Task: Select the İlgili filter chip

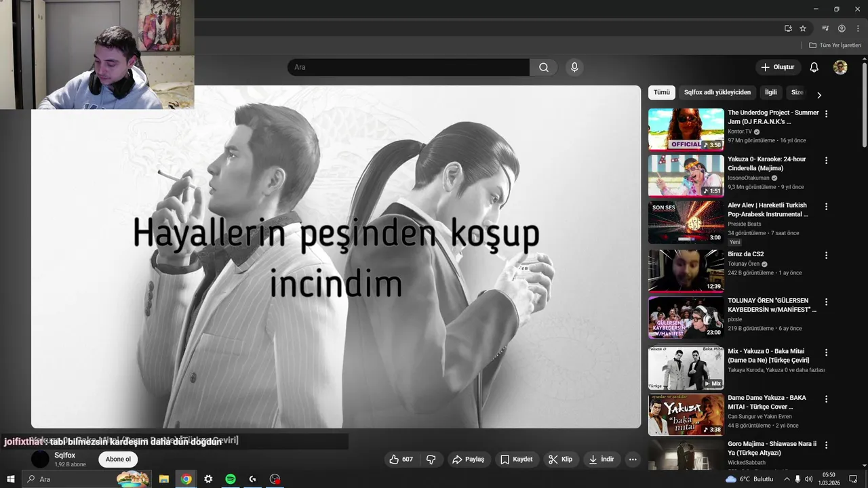Action: coord(771,92)
